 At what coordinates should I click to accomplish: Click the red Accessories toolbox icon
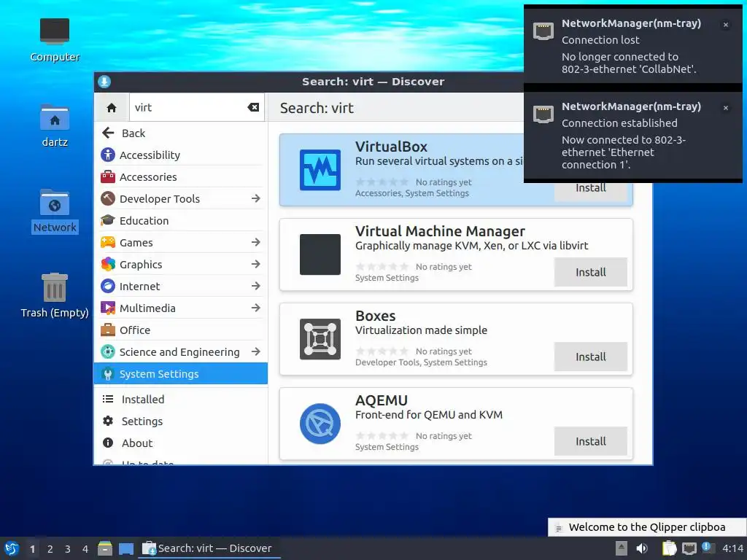click(x=108, y=176)
